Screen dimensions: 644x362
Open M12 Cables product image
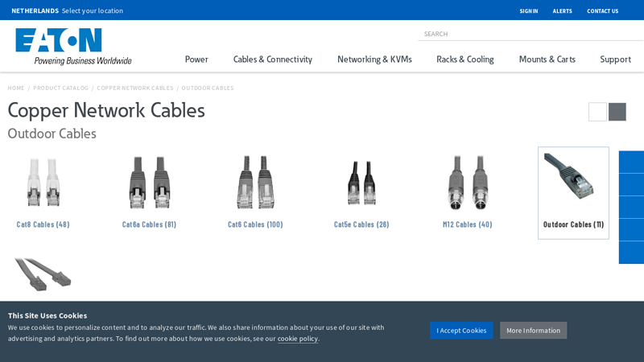point(468,183)
